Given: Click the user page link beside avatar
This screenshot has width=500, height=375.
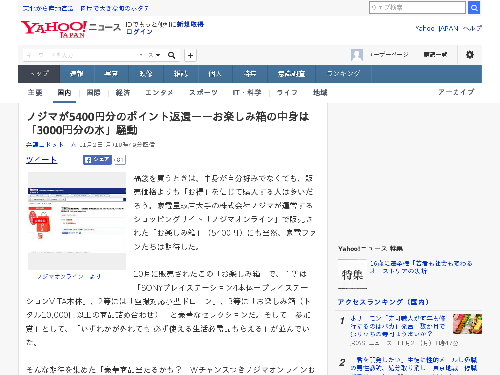Looking at the screenshot, I should tap(389, 54).
